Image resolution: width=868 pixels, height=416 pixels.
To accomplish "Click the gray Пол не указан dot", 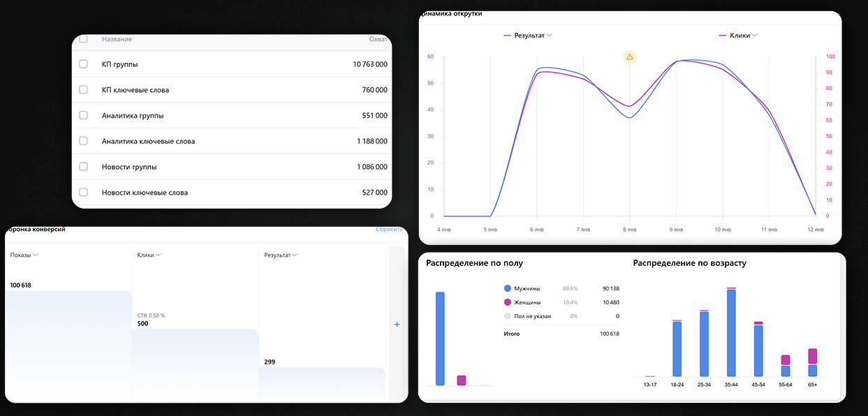I will 507,316.
